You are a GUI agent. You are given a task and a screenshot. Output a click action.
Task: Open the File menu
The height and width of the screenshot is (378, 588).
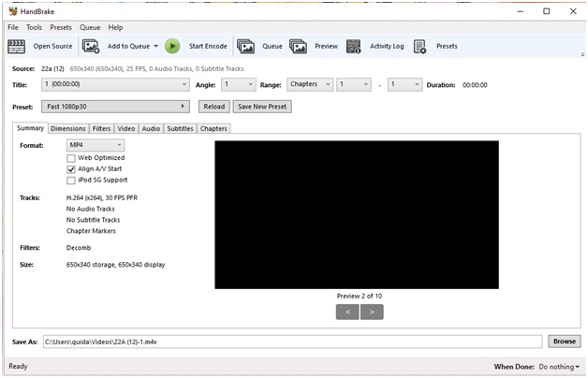(x=13, y=27)
